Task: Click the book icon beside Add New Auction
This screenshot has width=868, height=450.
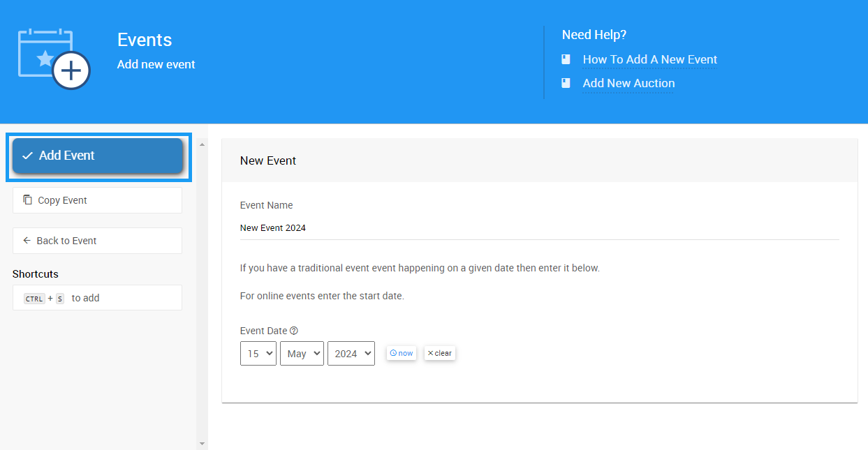Action: tap(566, 83)
